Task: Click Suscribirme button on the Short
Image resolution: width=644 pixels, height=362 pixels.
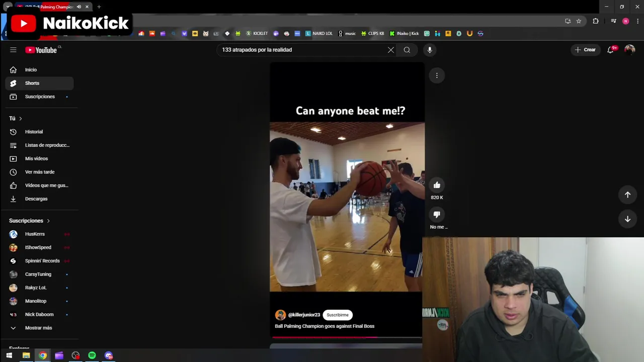Action: point(338,315)
